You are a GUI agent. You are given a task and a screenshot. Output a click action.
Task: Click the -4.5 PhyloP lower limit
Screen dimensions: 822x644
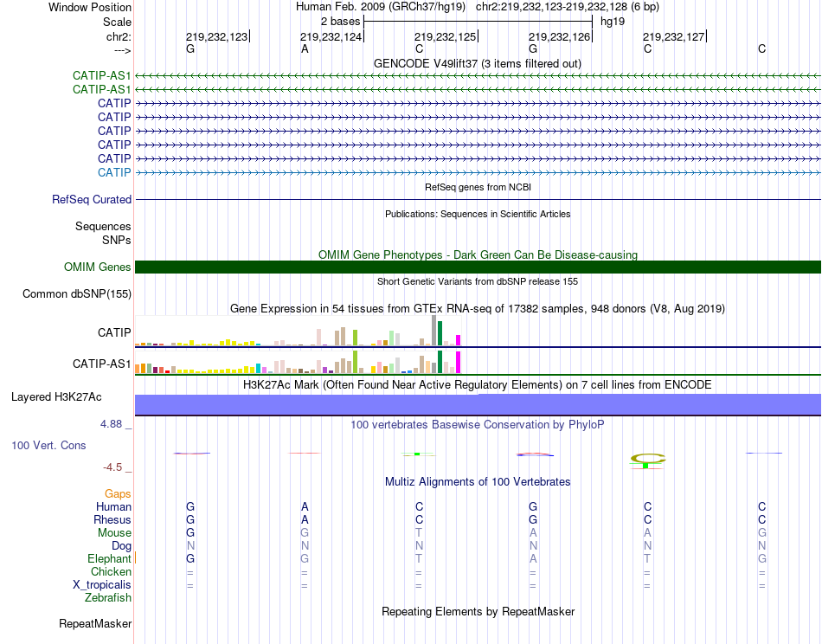pyautogui.click(x=112, y=467)
